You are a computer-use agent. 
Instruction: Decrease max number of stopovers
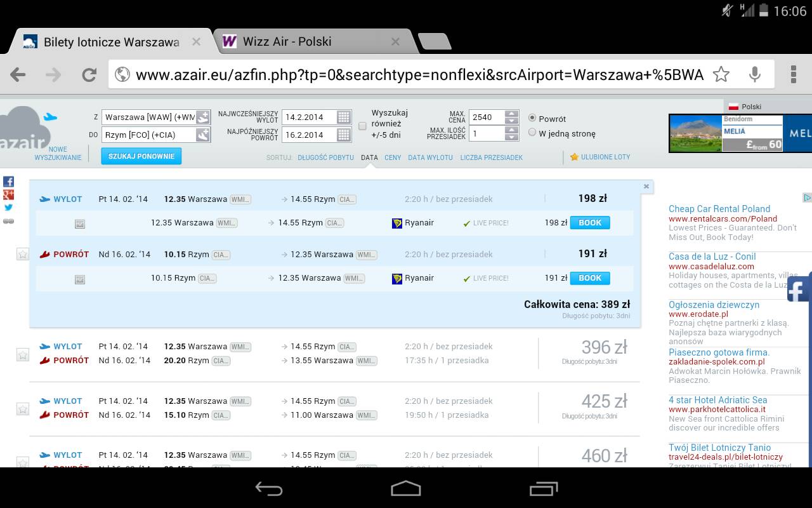pos(512,137)
